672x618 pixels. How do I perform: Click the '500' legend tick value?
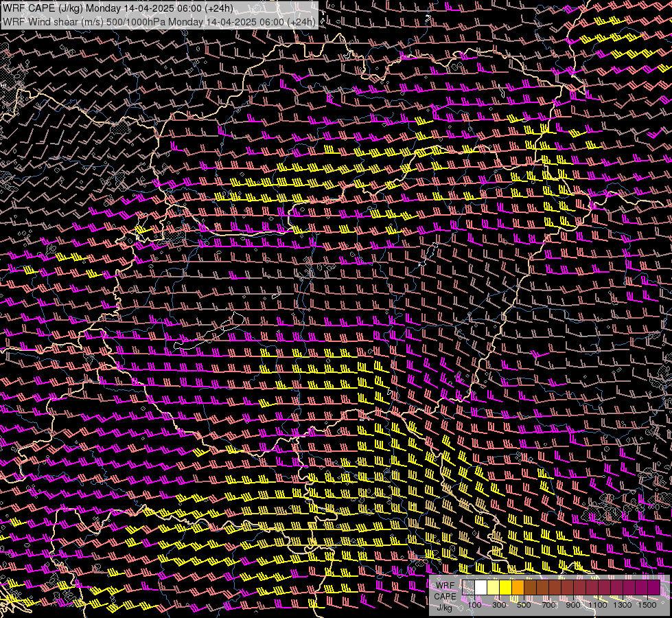pyautogui.click(x=524, y=605)
